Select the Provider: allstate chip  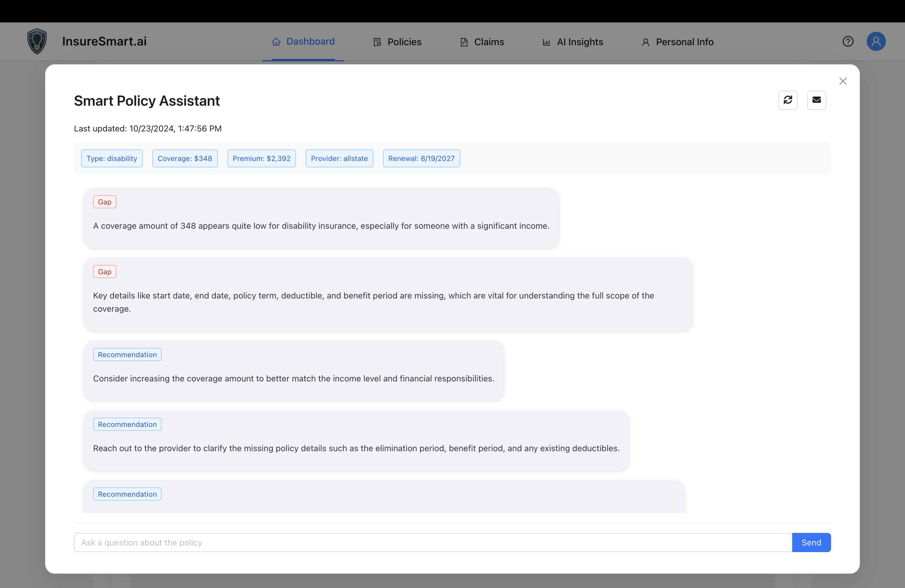(x=339, y=158)
